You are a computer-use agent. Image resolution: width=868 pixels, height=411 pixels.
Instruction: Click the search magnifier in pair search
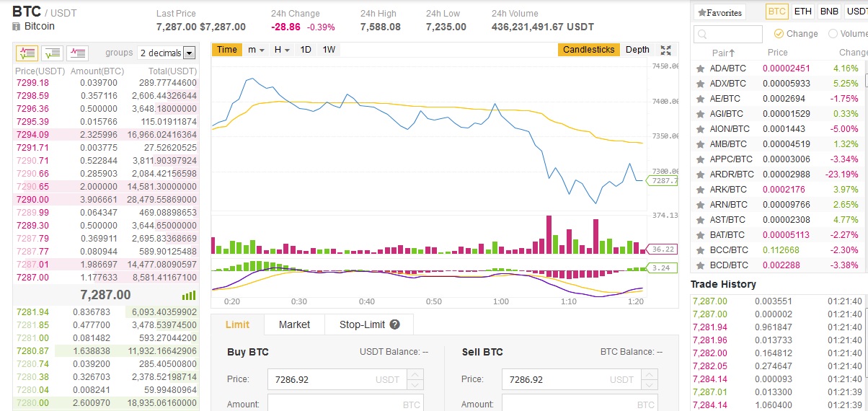pyautogui.click(x=703, y=35)
